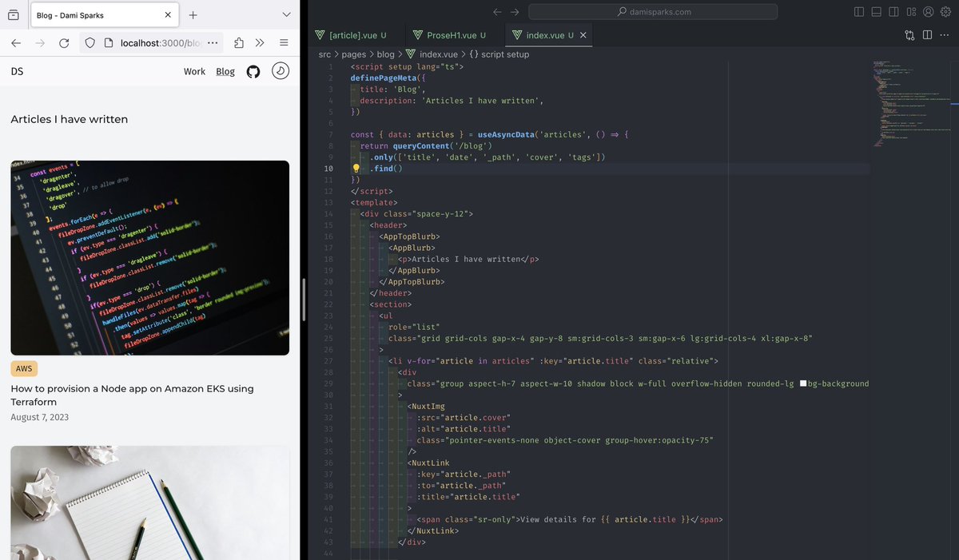Open the Work nav link
Screen dimensions: 959x560
(194, 71)
